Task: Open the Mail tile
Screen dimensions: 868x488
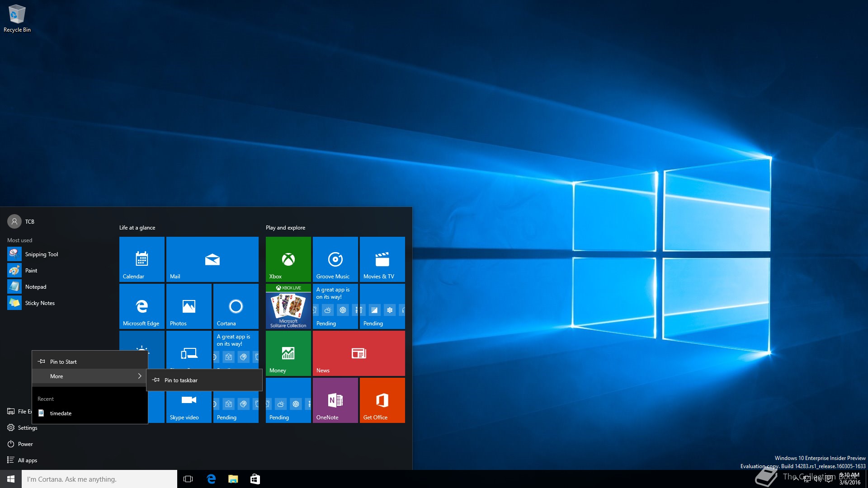Action: pos(212,259)
